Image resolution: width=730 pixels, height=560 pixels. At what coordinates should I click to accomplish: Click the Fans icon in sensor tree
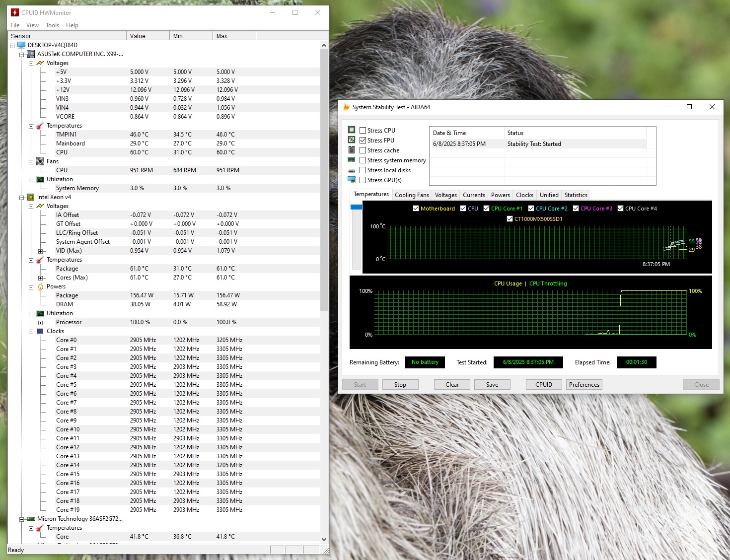pyautogui.click(x=40, y=161)
